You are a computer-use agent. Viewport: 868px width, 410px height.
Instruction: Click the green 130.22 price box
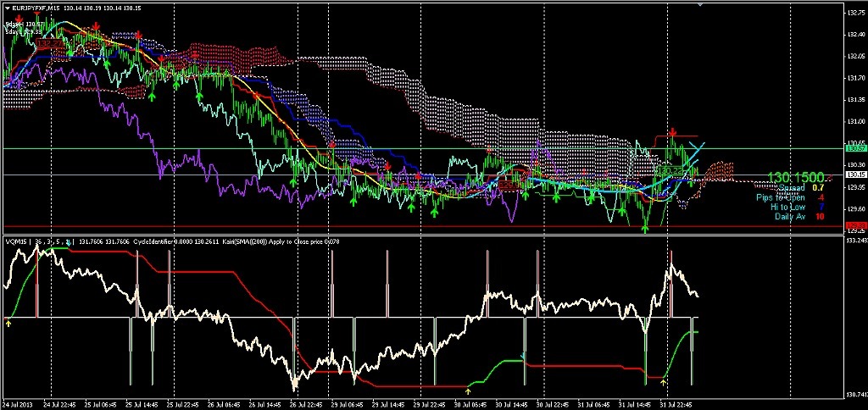pos(670,171)
